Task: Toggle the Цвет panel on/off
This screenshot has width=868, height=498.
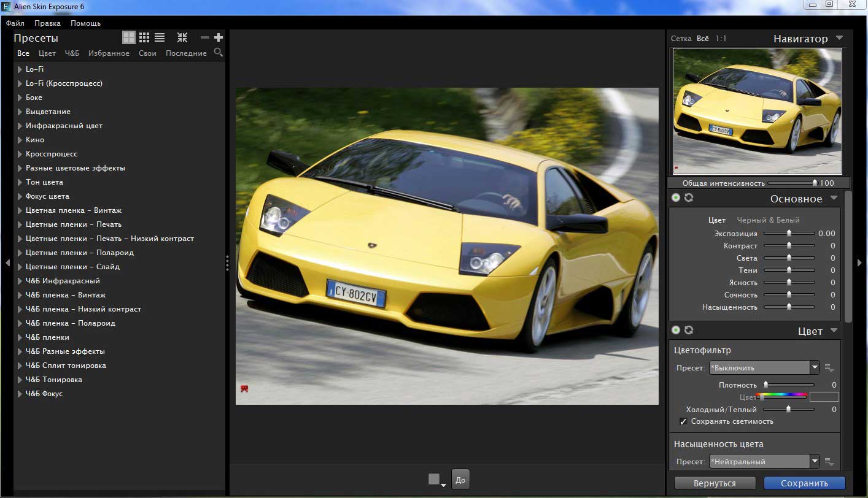Action: pos(676,330)
